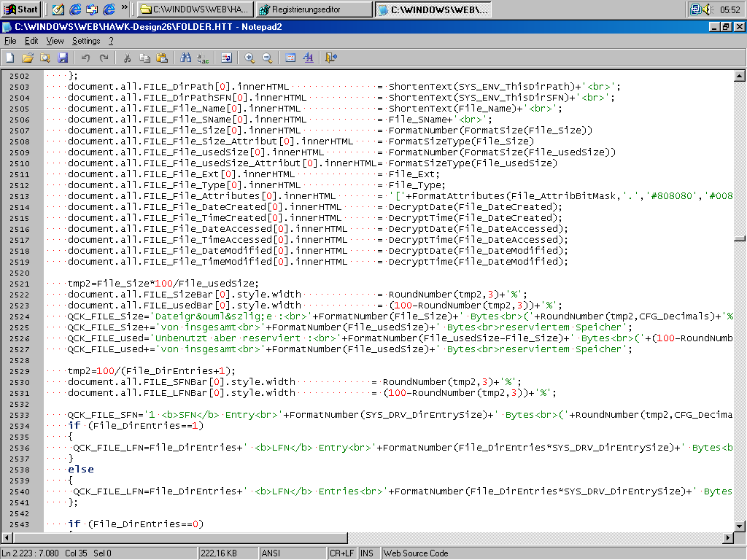Save the file with the floppy icon
The width and height of the screenshot is (747, 560).
pyautogui.click(x=63, y=58)
